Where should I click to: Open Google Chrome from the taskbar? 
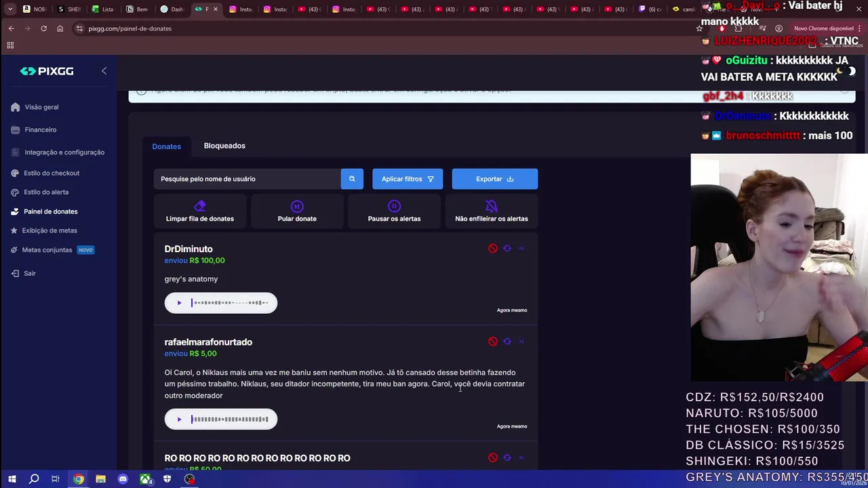[x=79, y=479]
